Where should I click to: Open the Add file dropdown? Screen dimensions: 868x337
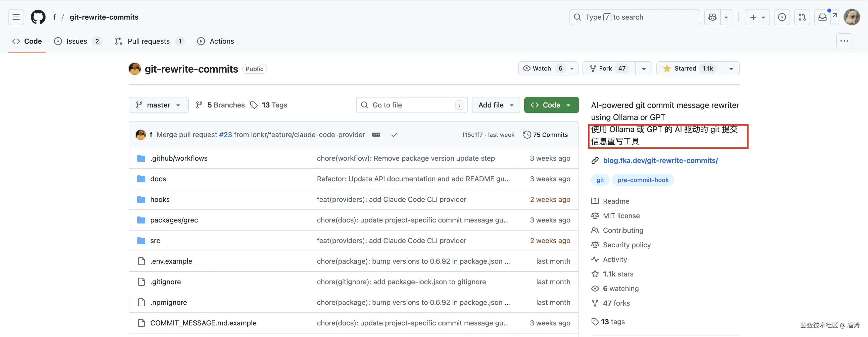(496, 105)
